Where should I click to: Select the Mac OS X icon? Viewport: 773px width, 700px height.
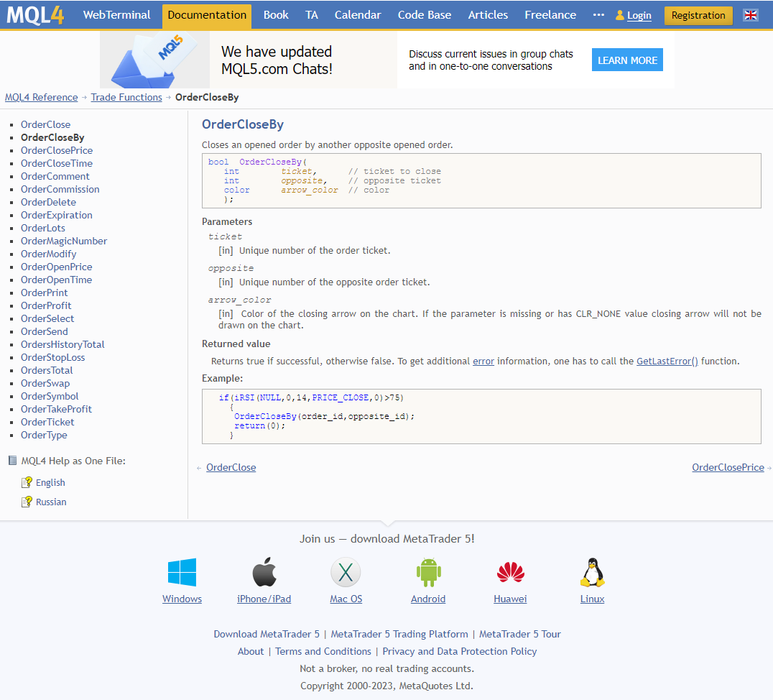click(346, 572)
